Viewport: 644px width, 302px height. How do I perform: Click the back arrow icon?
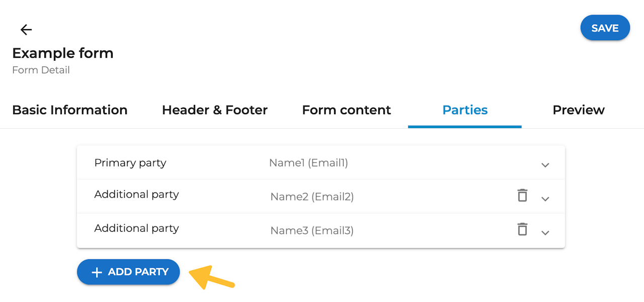(x=26, y=30)
